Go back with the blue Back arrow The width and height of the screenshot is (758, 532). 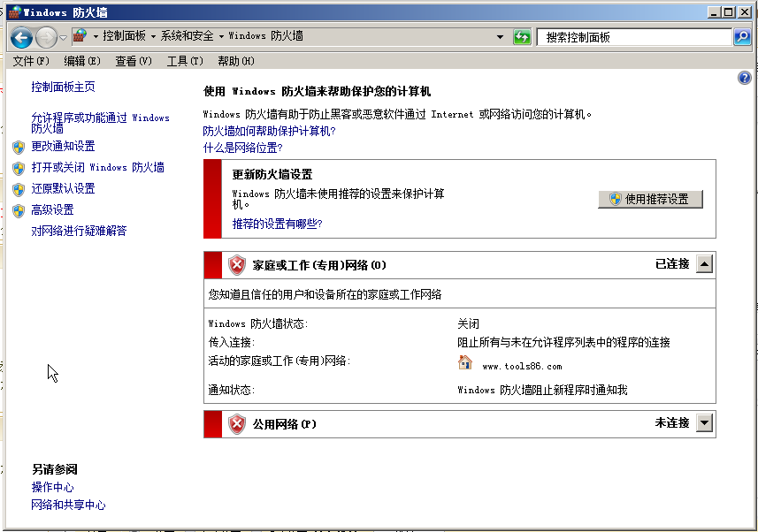click(21, 37)
